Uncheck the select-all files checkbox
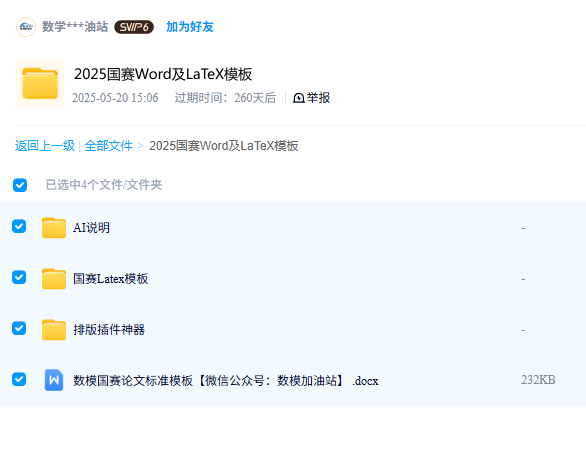Image resolution: width=586 pixels, height=475 pixels. point(20,185)
